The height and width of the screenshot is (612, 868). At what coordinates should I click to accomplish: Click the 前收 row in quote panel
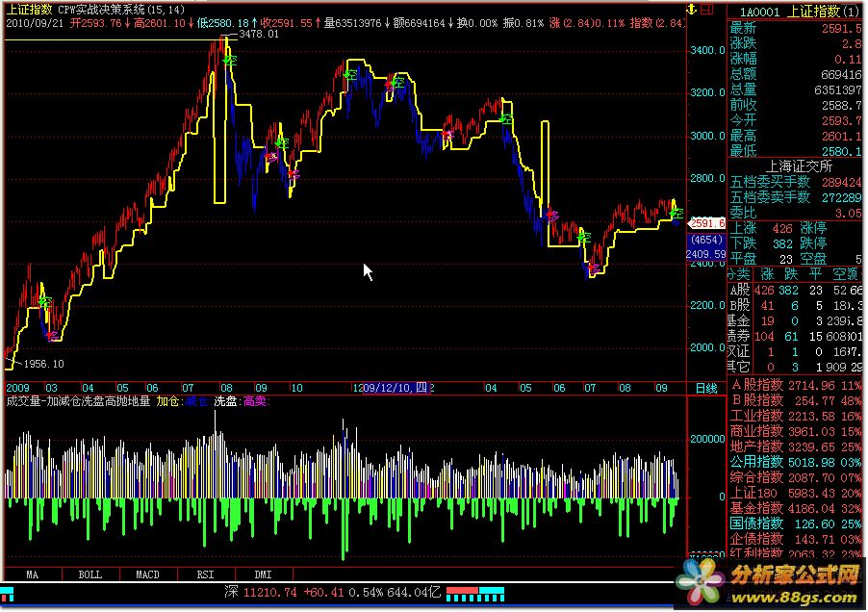[x=796, y=105]
